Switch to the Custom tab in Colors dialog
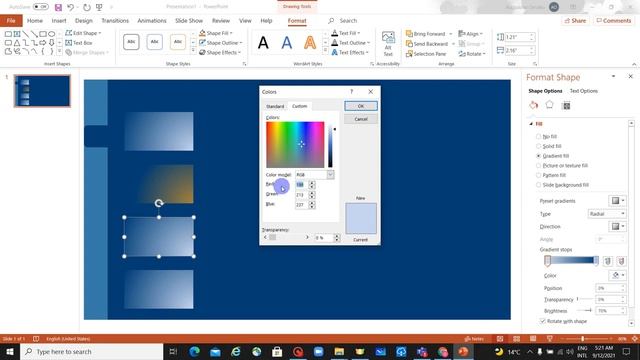 click(x=300, y=106)
